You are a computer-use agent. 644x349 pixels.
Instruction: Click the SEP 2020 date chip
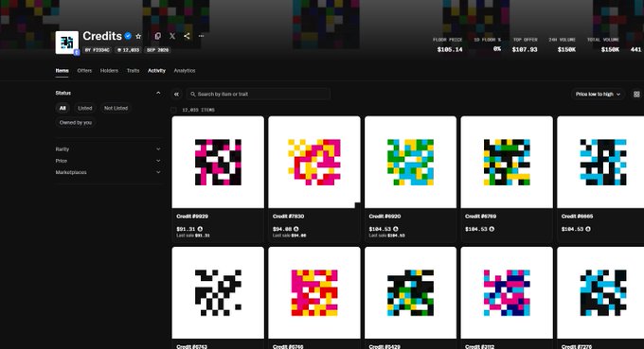158,50
